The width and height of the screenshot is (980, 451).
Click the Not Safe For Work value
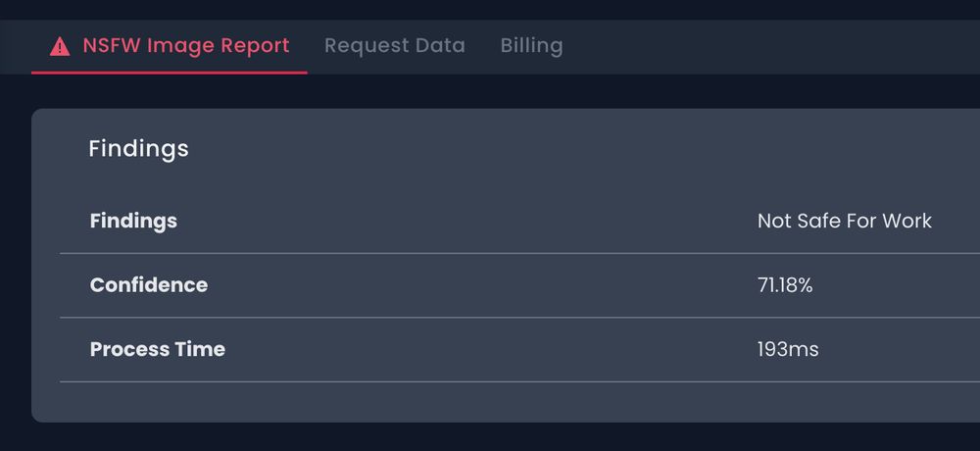coord(845,221)
